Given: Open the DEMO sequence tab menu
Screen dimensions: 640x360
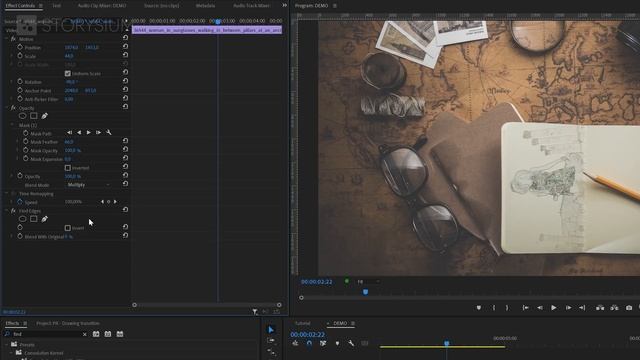Looking at the screenshot, I should pos(353,323).
